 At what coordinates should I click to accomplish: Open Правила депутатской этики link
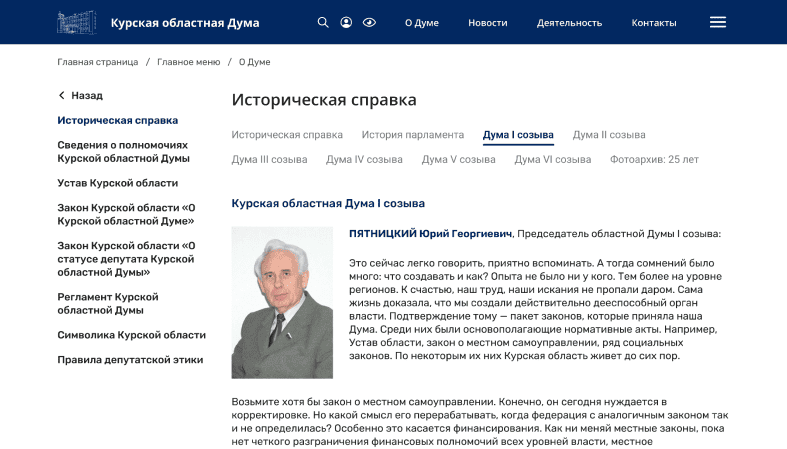click(x=130, y=360)
